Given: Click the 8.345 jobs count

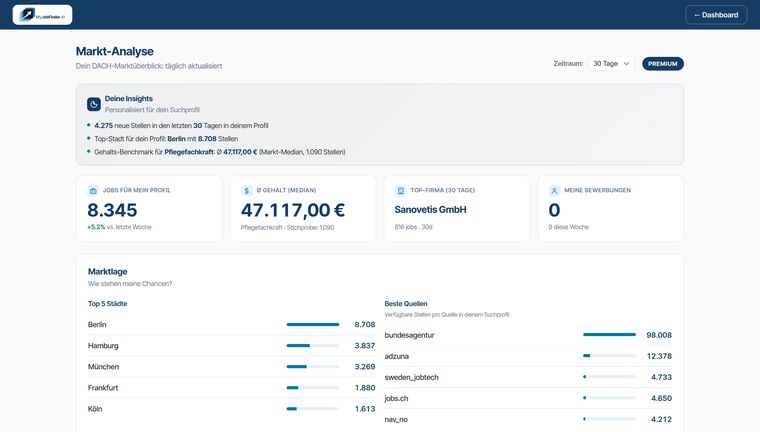Looking at the screenshot, I should tap(112, 210).
